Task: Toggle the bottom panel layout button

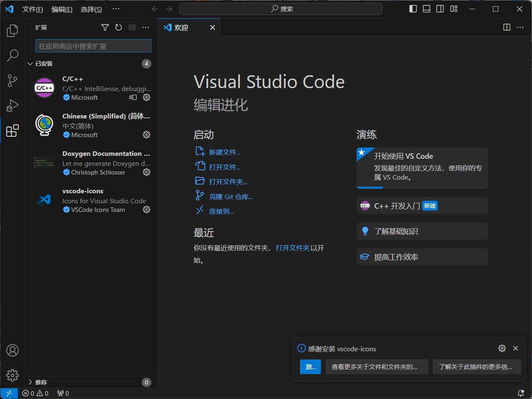Action: point(426,9)
